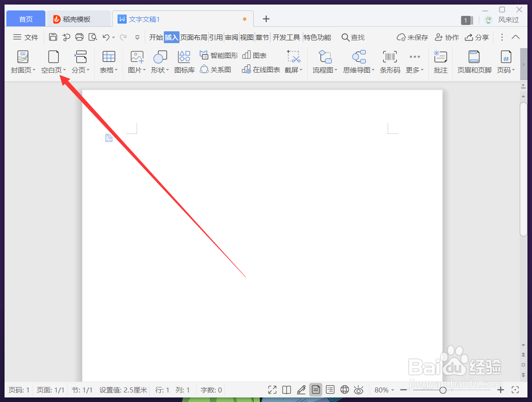This screenshot has height=402, width=532.
Task: Expand the page break (分页) dropdown arrow
Action: pyautogui.click(x=88, y=70)
